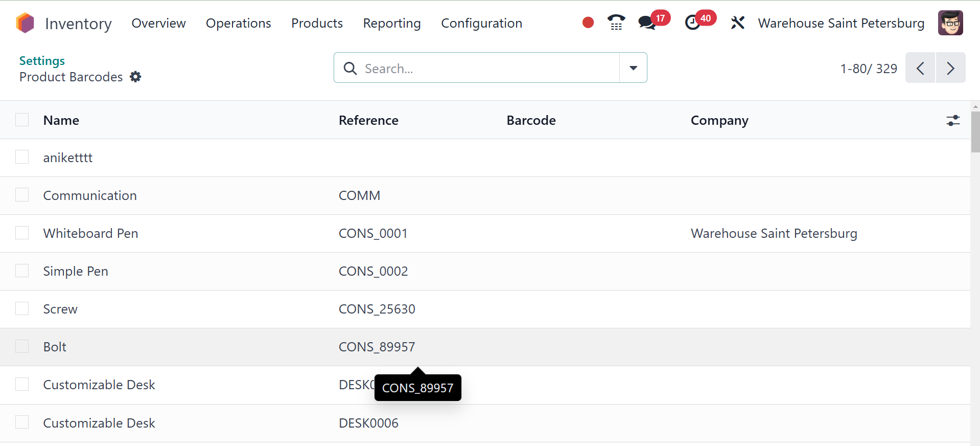The image size is (980, 446).
Task: Click the gear icon beside Product Barcodes
Action: pos(135,77)
